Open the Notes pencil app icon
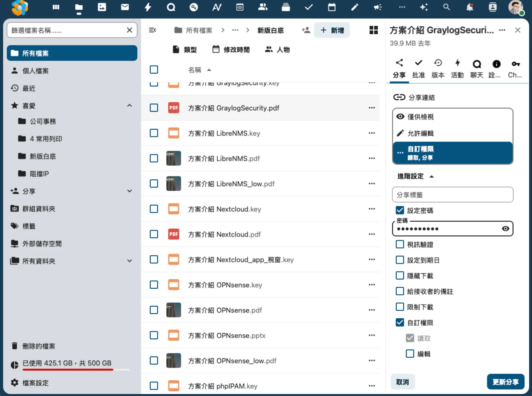This screenshot has width=532, height=396. click(x=355, y=7)
